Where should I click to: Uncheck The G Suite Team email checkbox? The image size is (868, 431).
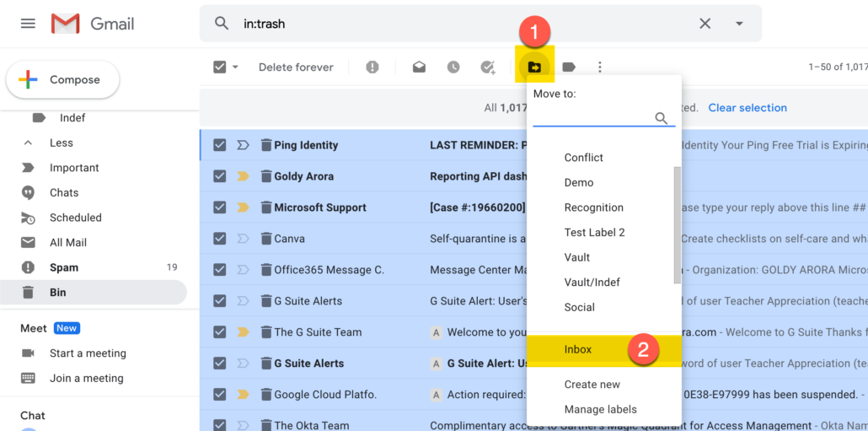click(x=220, y=331)
